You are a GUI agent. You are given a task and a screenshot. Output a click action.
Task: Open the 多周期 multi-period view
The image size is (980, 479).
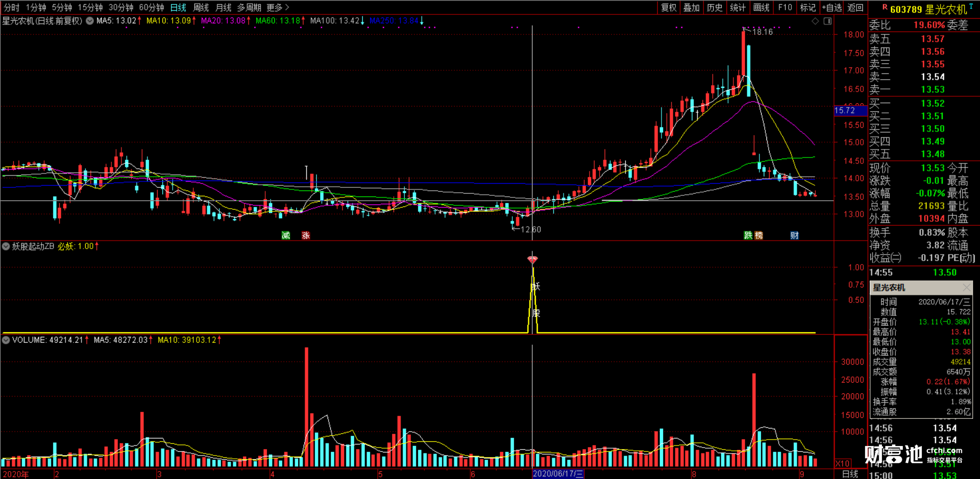tap(249, 7)
